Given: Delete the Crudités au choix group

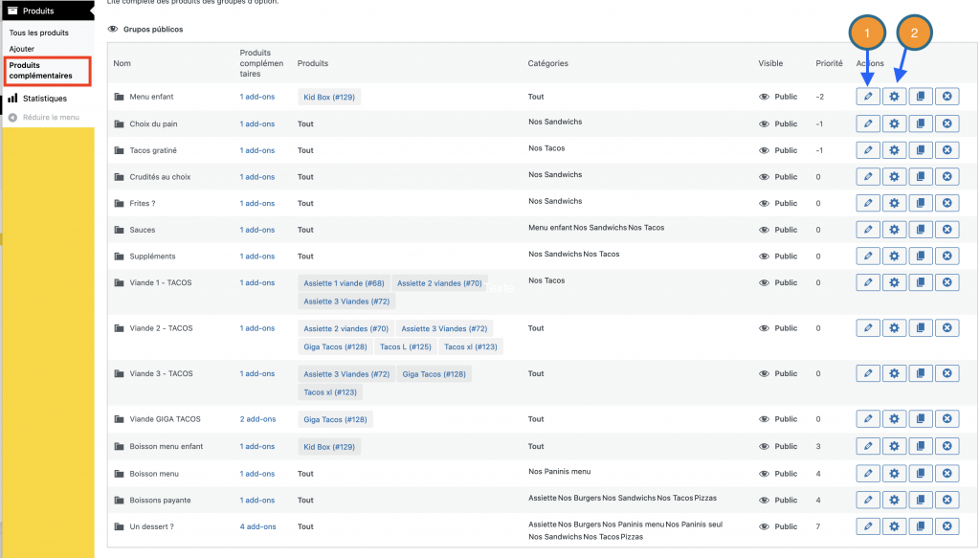Looking at the screenshot, I should click(x=947, y=177).
